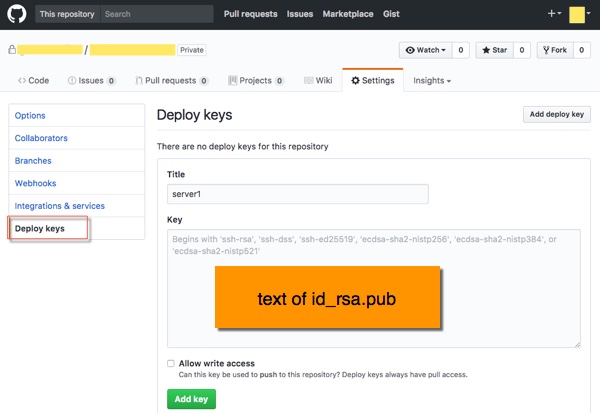
Task: Open the Wiki tab
Action: 318,80
